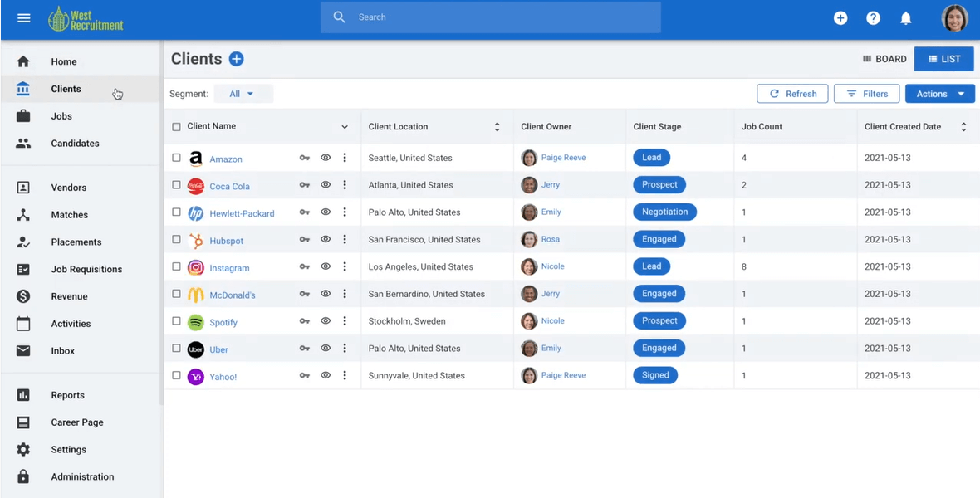
Task: Open Settings in sidebar
Action: click(81, 449)
